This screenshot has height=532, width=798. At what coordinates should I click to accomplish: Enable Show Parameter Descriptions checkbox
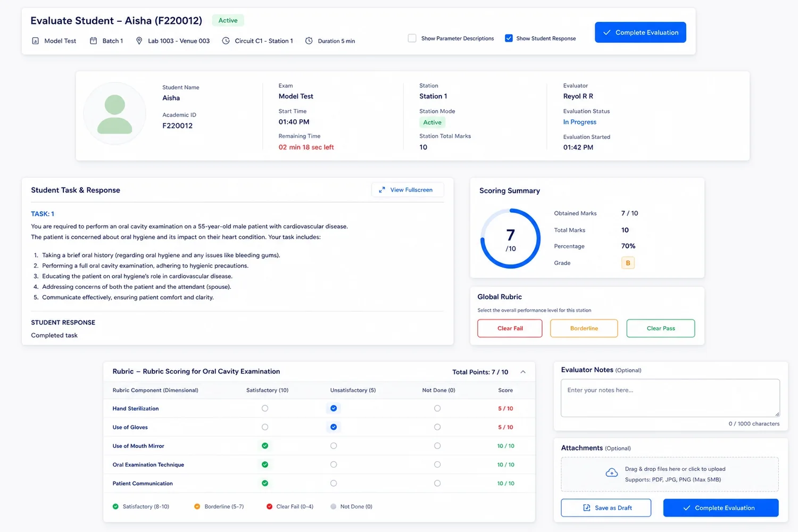coord(412,38)
